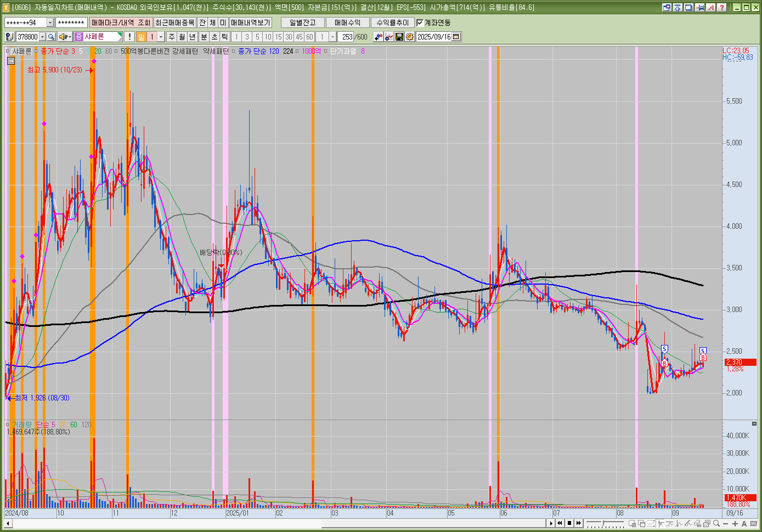Click the speaker sound icon next to stock search

63,37
